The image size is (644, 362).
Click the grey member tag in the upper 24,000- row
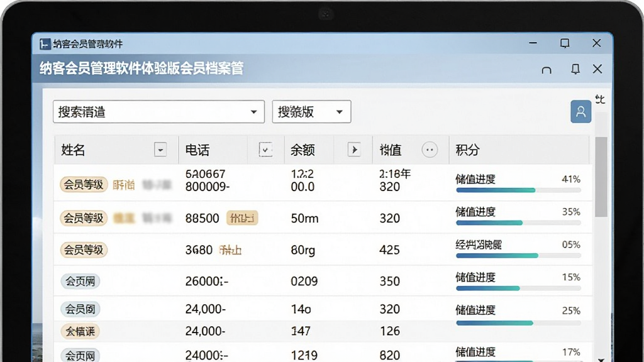click(x=80, y=309)
